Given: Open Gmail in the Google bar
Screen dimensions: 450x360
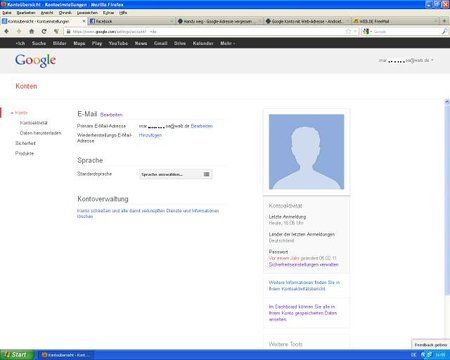Looking at the screenshot, I should [161, 43].
